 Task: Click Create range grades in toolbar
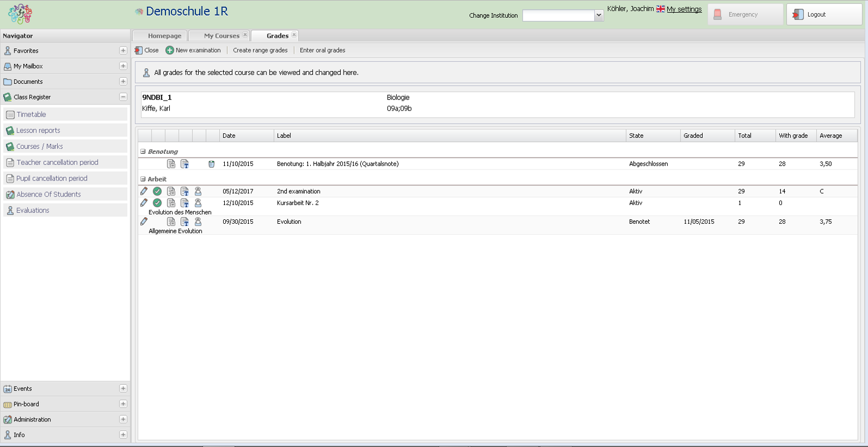260,51
